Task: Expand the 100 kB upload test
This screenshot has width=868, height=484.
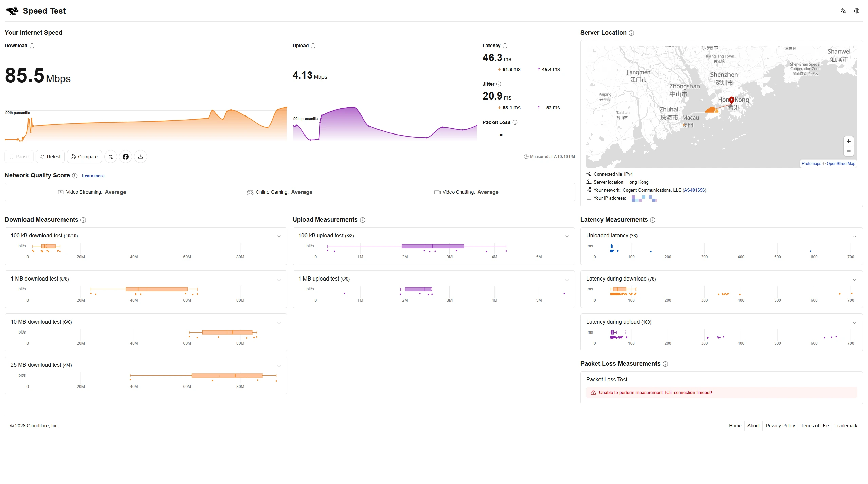Action: tap(567, 236)
